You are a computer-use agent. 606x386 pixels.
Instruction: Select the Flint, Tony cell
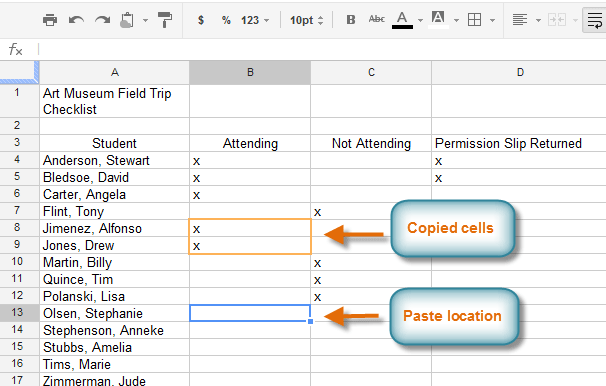pyautogui.click(x=114, y=211)
